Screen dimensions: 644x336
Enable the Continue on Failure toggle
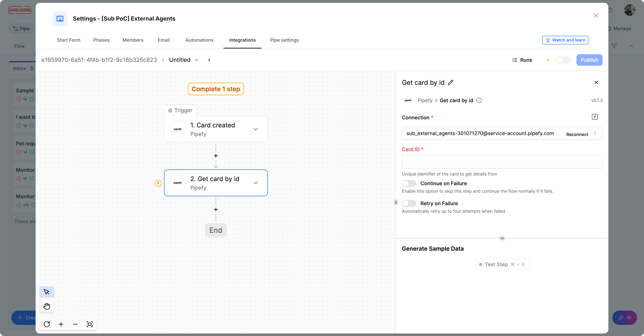(409, 183)
